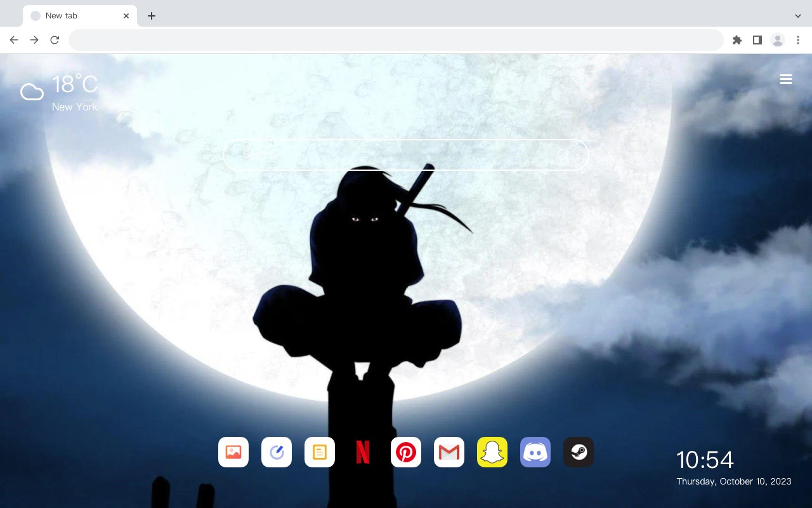The width and height of the screenshot is (812, 508).
Task: Expand the tab search dropdown arrow
Action: [x=798, y=16]
